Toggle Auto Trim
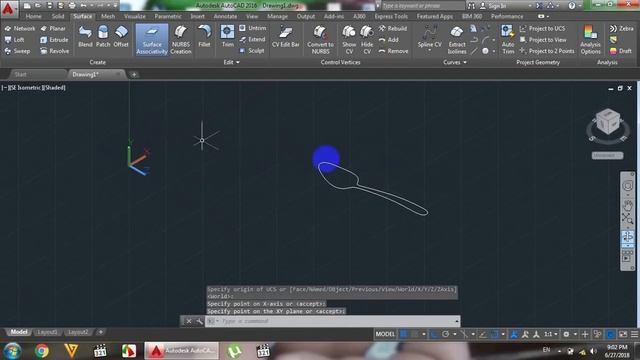This screenshot has height=360, width=640. coord(508,40)
